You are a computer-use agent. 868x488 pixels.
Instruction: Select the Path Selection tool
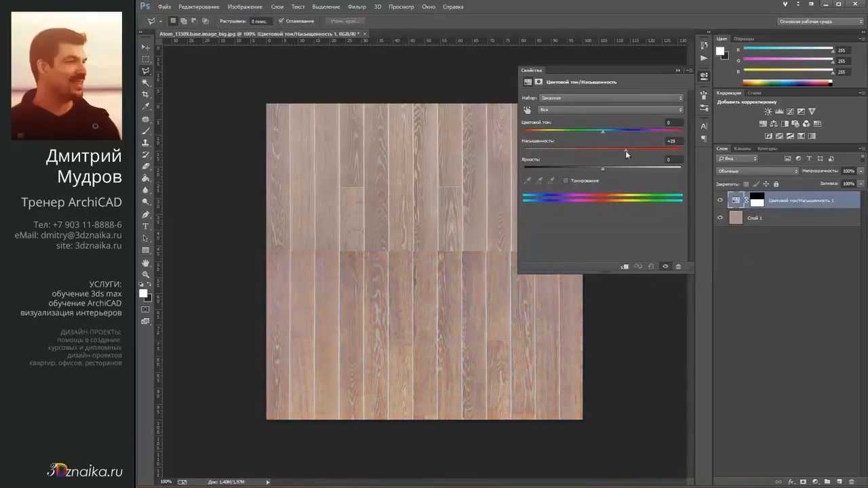pyautogui.click(x=146, y=238)
